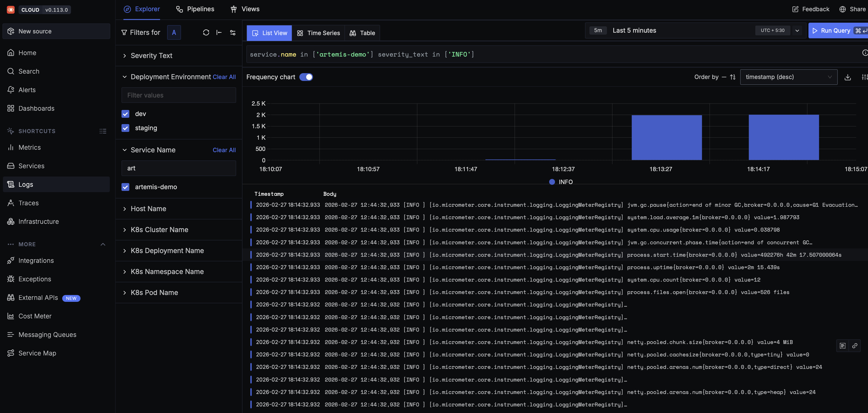
Task: Switch off the Frequency chart toggle
Action: coord(306,77)
